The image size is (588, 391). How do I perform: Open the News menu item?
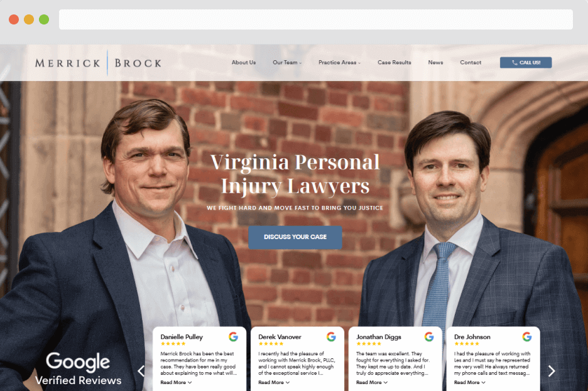(x=435, y=63)
